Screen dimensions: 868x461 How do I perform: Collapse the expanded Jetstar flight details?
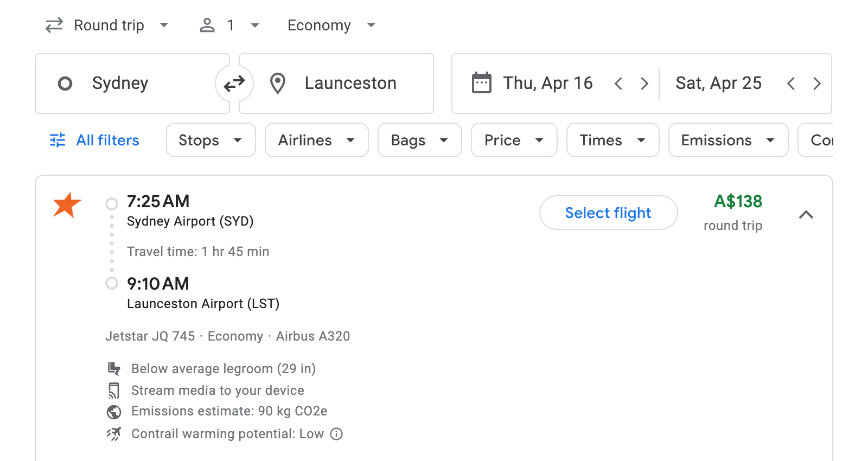click(807, 215)
